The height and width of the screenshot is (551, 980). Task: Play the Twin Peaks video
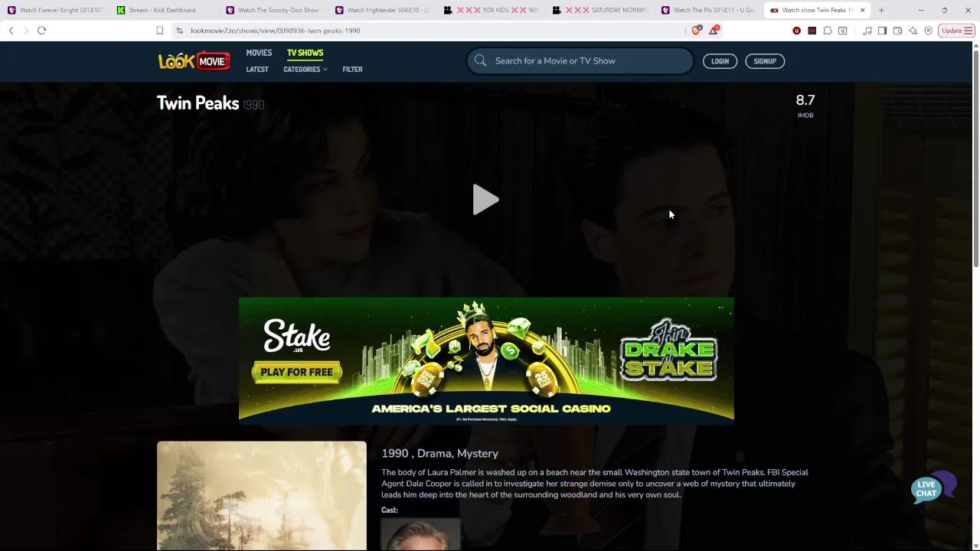pos(485,200)
